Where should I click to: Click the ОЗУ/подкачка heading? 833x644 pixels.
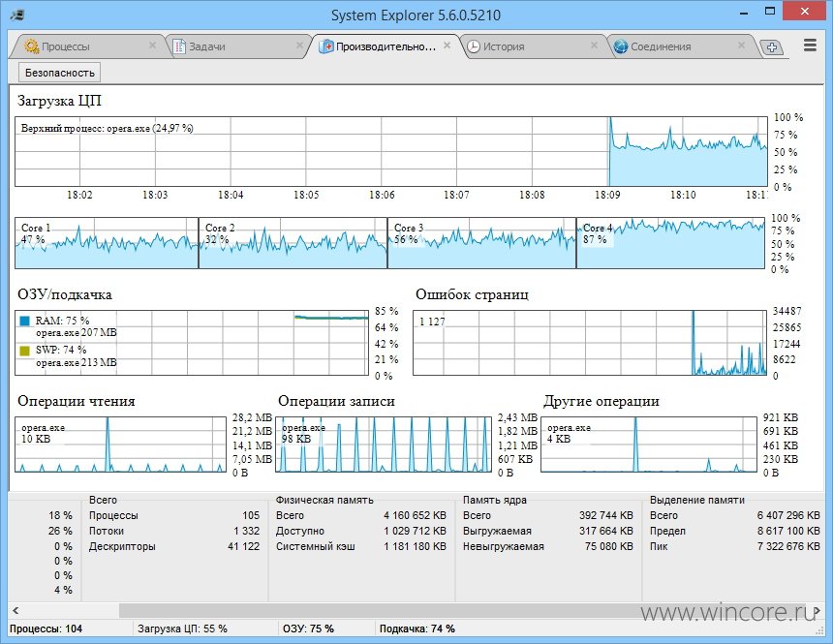[65, 295]
